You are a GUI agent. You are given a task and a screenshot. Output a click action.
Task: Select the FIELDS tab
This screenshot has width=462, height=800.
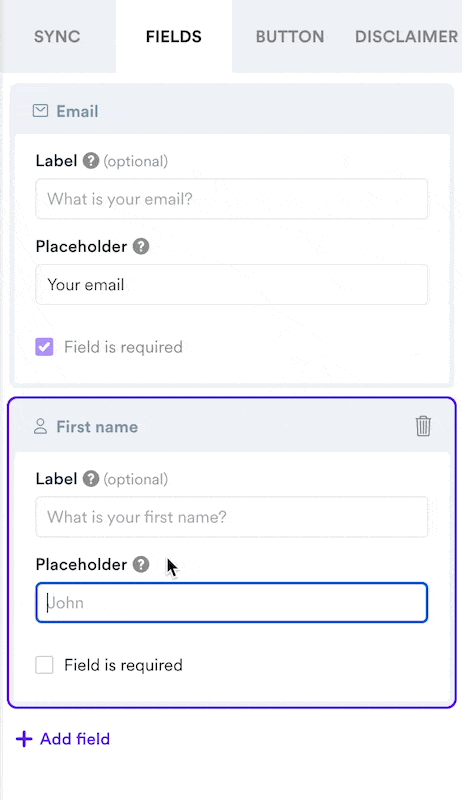pos(174,37)
